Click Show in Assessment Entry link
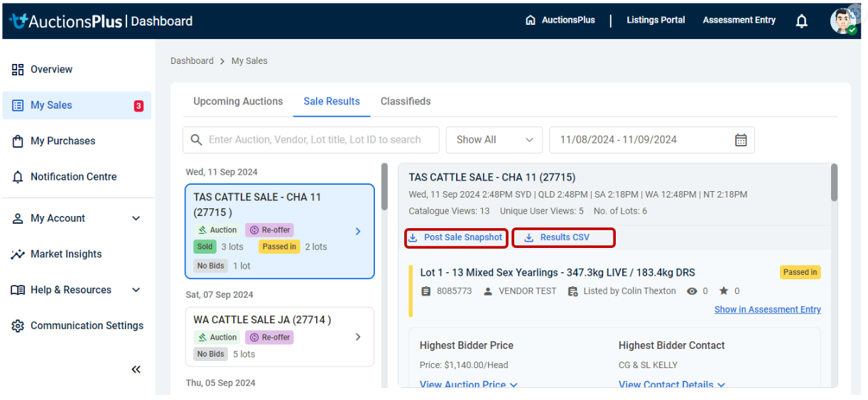 click(x=768, y=310)
